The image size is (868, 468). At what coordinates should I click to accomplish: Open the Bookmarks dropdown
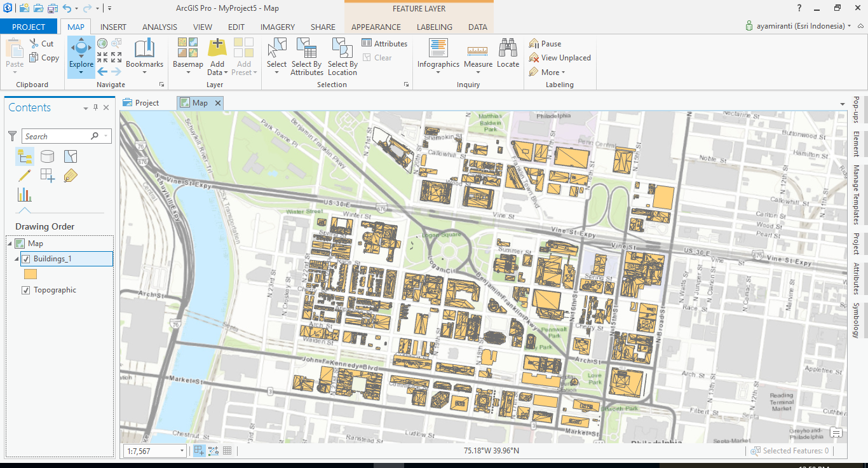coord(144,72)
